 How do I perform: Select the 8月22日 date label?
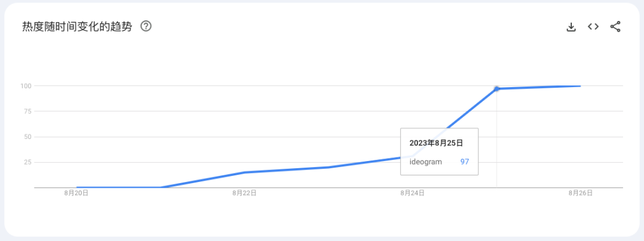click(x=244, y=193)
